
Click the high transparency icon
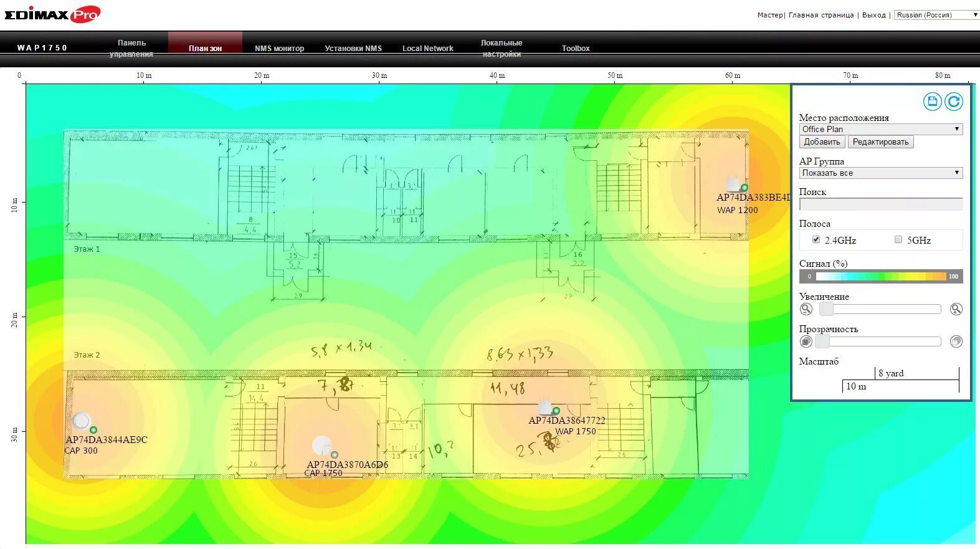pyautogui.click(x=956, y=341)
